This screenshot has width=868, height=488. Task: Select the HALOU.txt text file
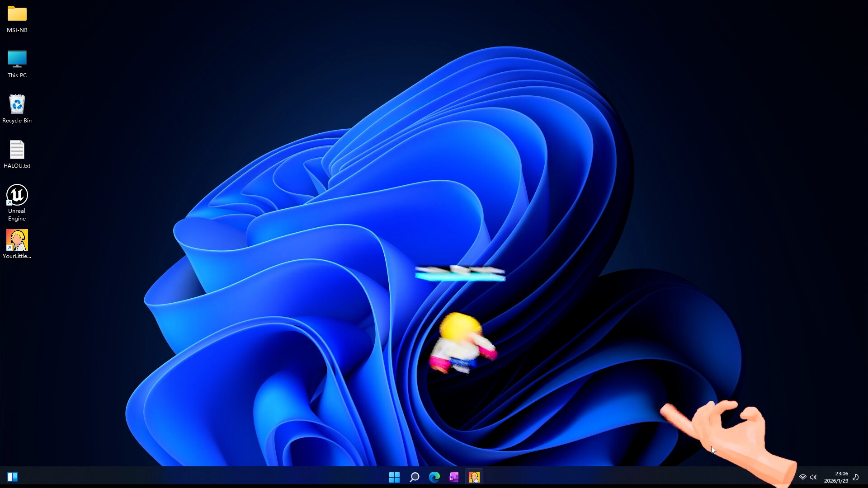pyautogui.click(x=17, y=150)
